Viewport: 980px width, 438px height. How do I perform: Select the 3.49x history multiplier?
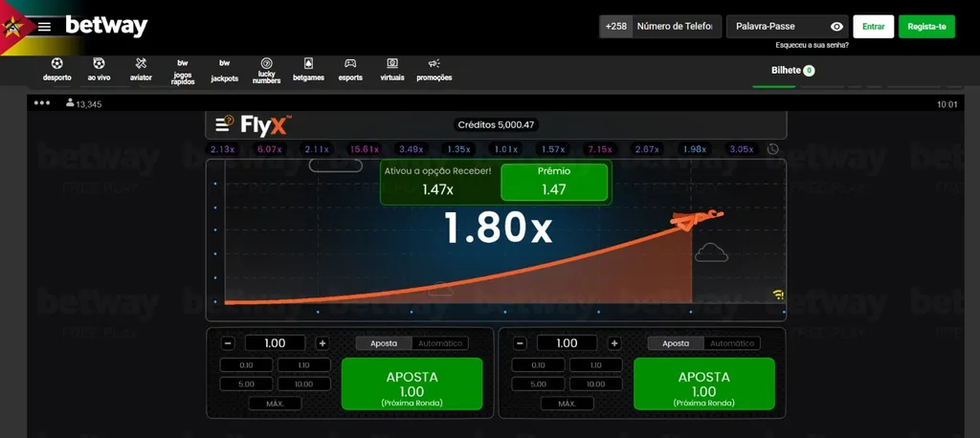tap(412, 149)
